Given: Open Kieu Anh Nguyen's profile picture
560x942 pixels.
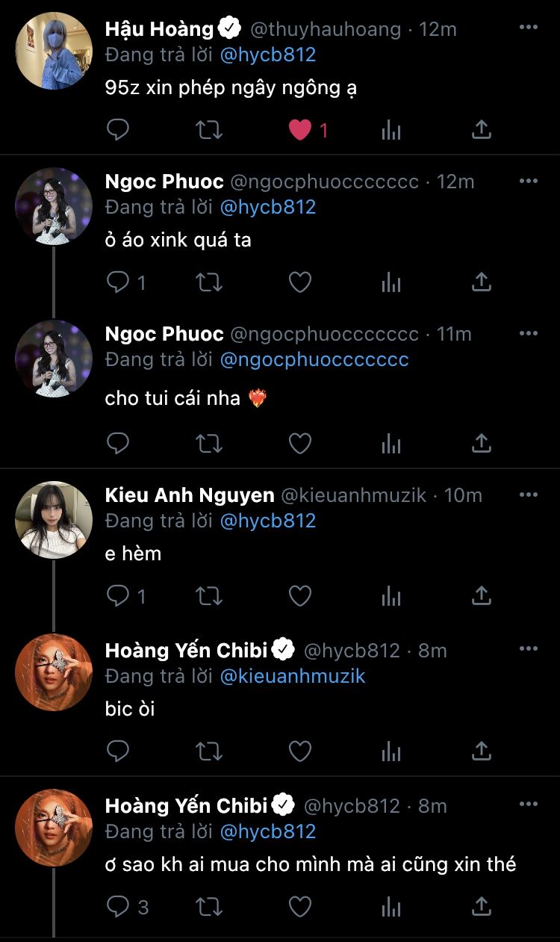Looking at the screenshot, I should 54,520.
